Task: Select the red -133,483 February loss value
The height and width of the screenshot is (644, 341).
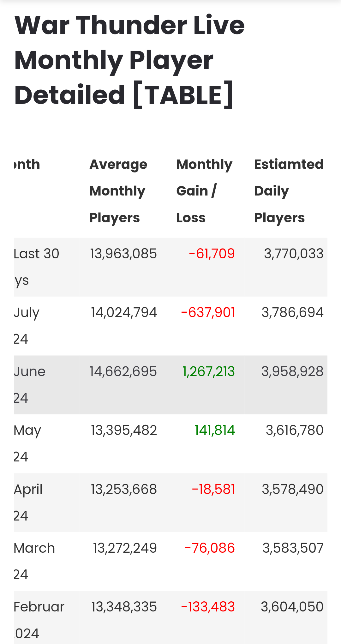Action: [208, 607]
